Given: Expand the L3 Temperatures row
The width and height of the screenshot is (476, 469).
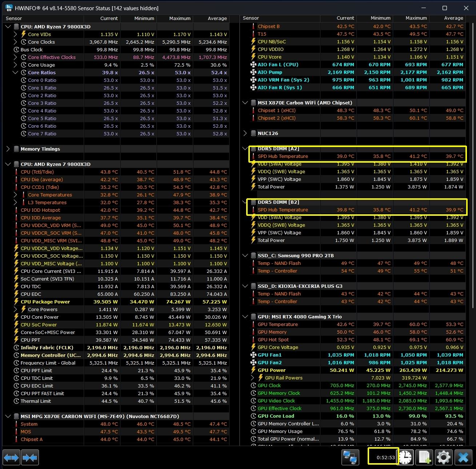Looking at the screenshot, I should [15, 202].
